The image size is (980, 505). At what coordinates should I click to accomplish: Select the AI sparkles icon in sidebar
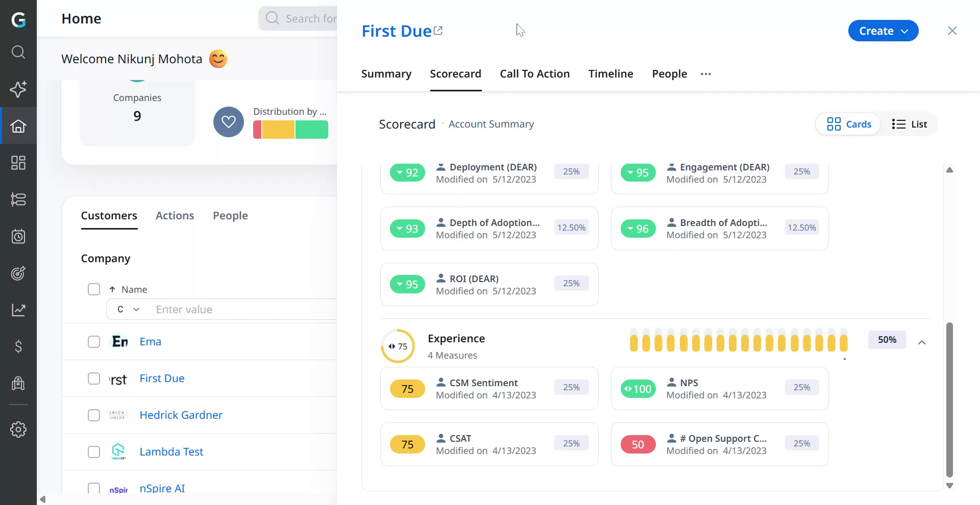(18, 89)
